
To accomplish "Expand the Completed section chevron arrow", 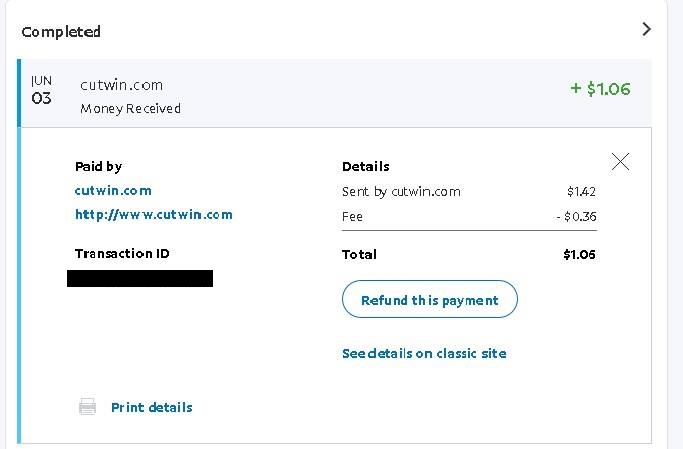I will click(x=646, y=29).
